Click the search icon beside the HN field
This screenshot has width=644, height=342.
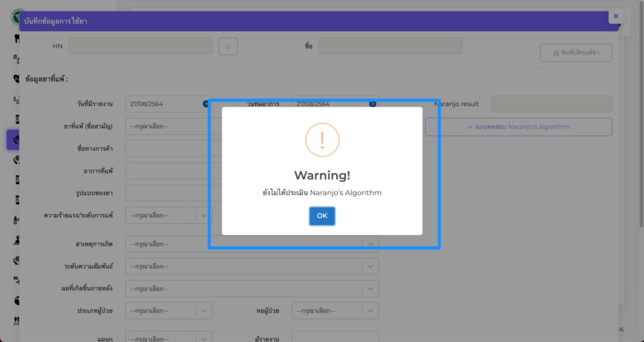[x=228, y=47]
